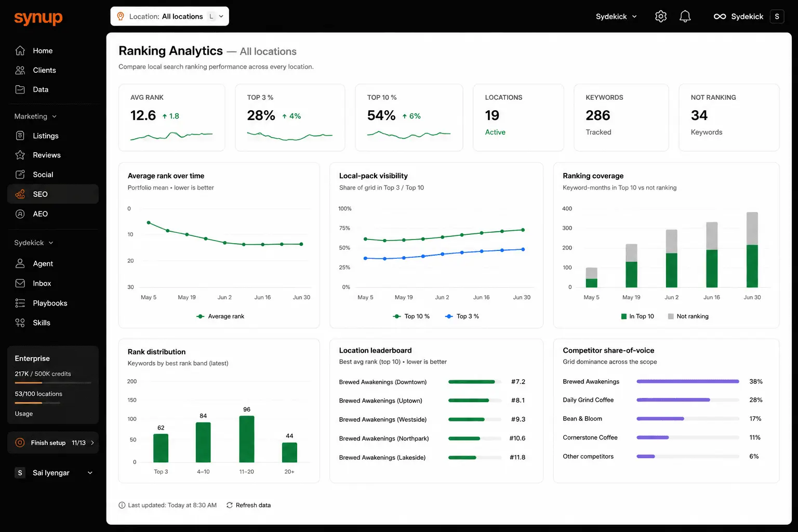Open the Playbooks list icon

click(20, 303)
